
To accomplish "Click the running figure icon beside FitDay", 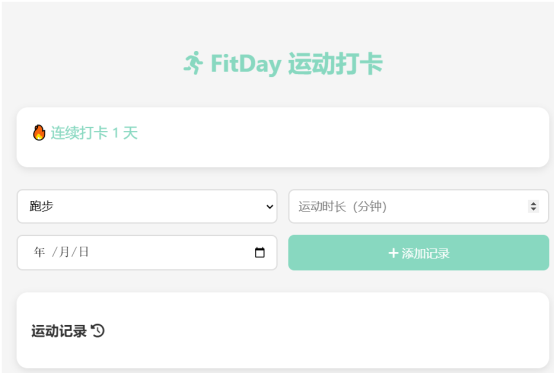I will (193, 63).
